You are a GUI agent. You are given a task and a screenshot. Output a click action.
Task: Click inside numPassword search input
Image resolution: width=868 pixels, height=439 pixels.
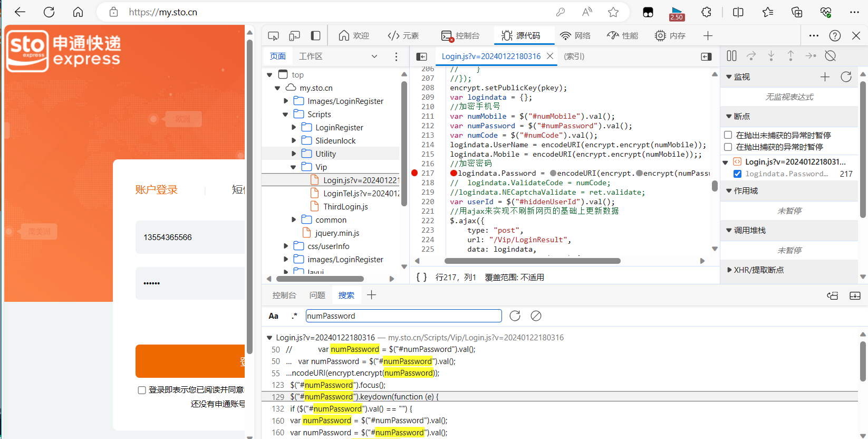pyautogui.click(x=403, y=316)
